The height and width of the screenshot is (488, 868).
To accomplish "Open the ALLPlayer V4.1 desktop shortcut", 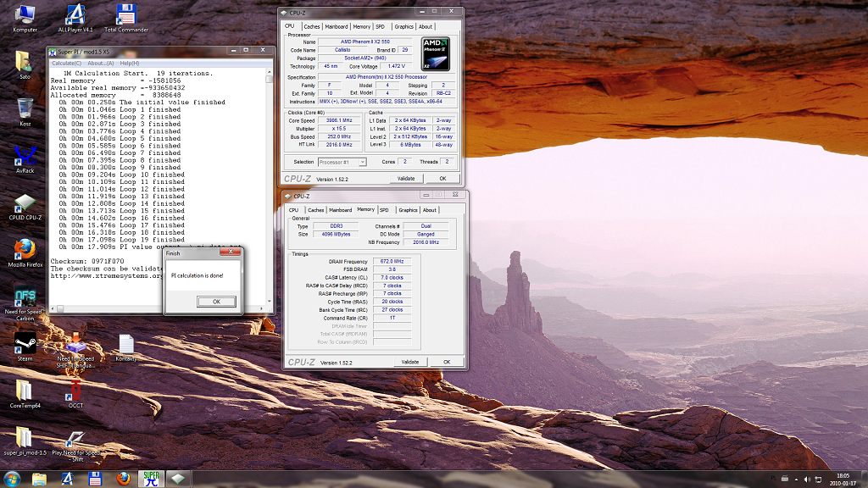I will [x=75, y=15].
